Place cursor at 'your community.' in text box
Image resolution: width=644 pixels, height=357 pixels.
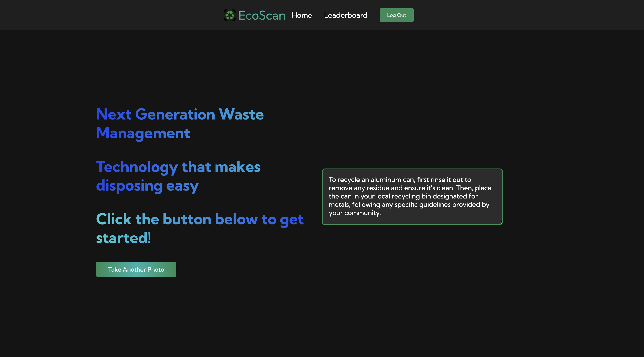point(355,213)
